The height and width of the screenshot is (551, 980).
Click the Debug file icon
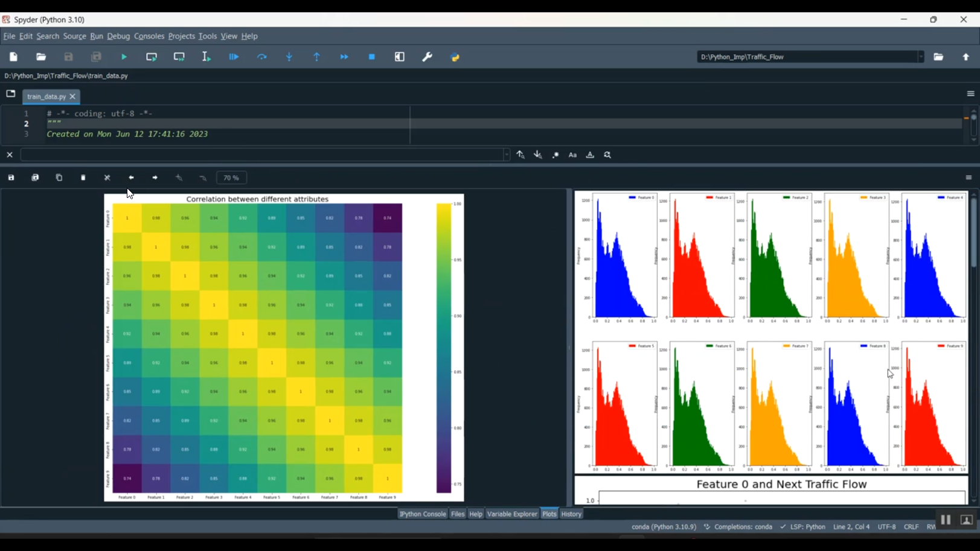(234, 57)
